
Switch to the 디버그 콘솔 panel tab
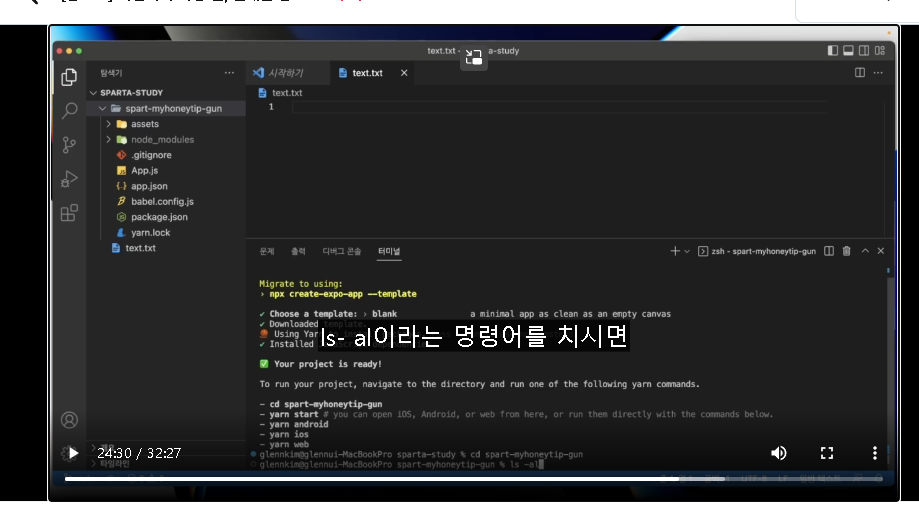pyautogui.click(x=342, y=251)
